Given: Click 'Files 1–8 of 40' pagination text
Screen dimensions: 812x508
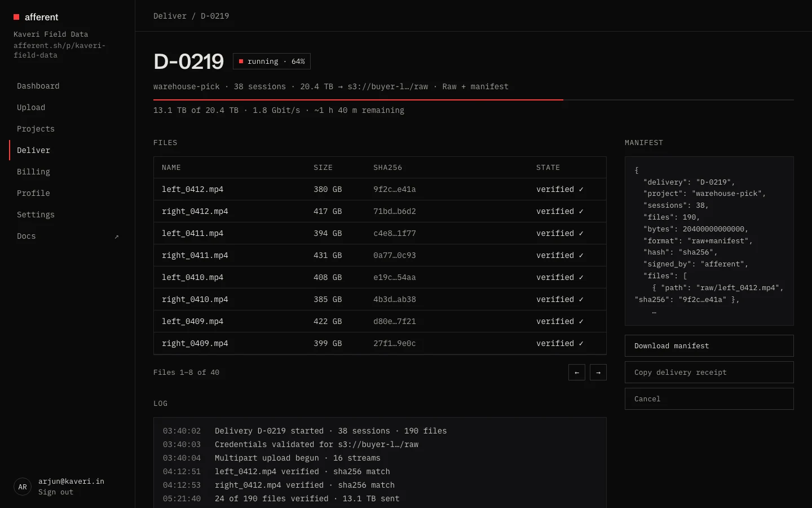Looking at the screenshot, I should click(186, 373).
